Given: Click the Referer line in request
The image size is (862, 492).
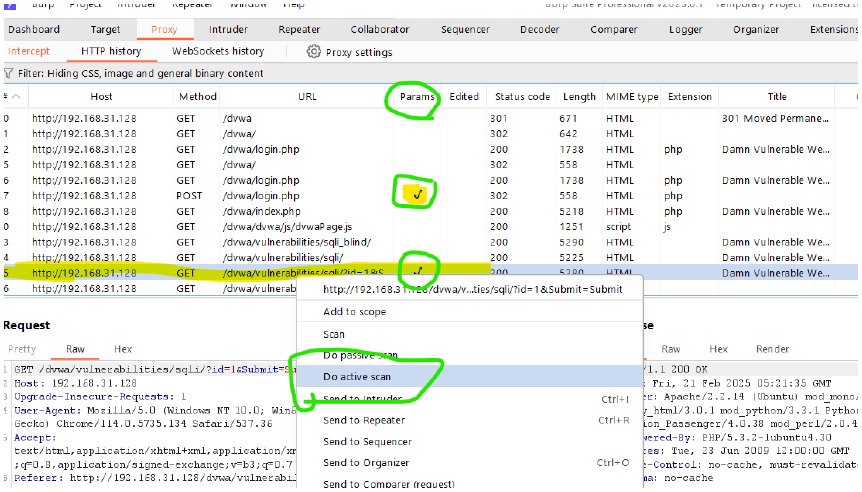Looking at the screenshot, I should (155, 478).
